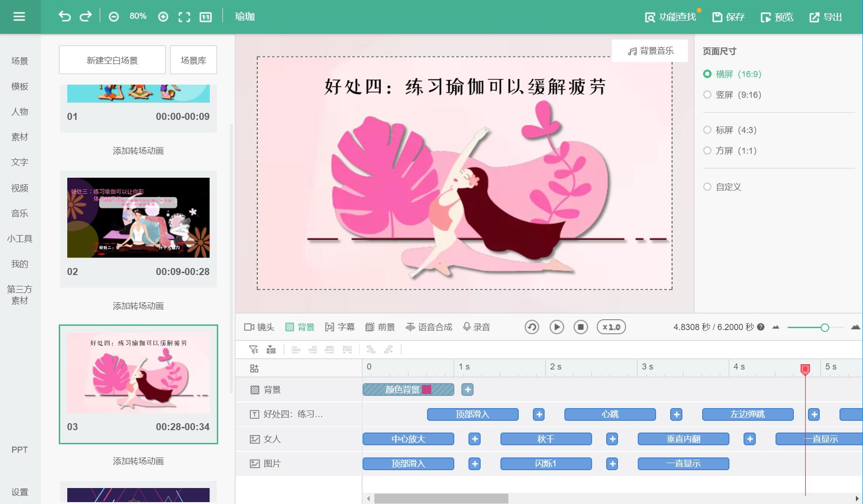Start 录音 voice recording

pos(476,327)
